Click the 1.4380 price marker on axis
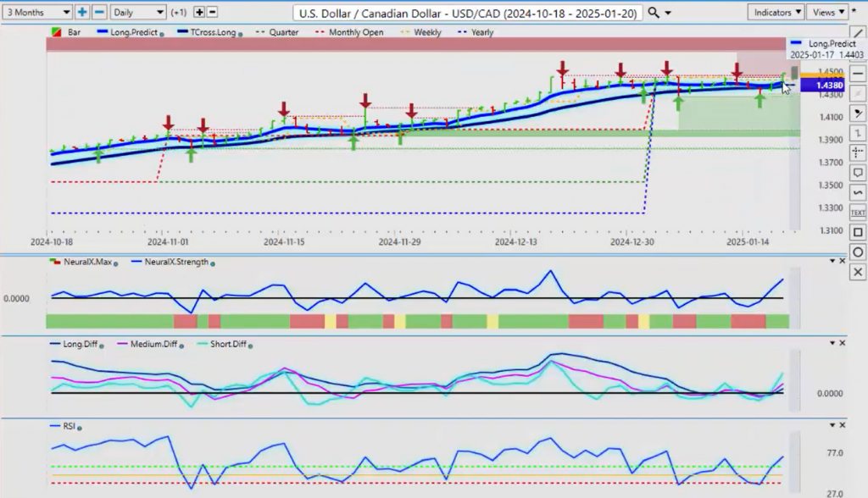 point(827,86)
